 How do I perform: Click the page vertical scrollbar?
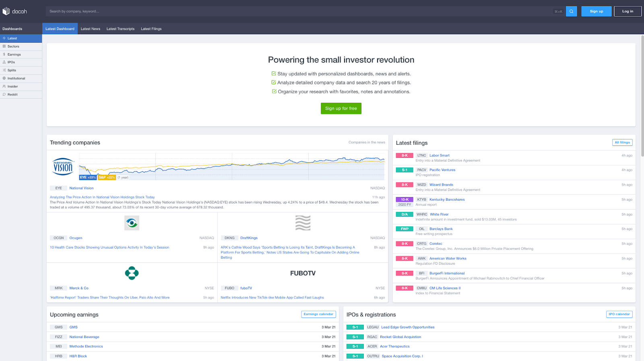pyautogui.click(x=642, y=97)
